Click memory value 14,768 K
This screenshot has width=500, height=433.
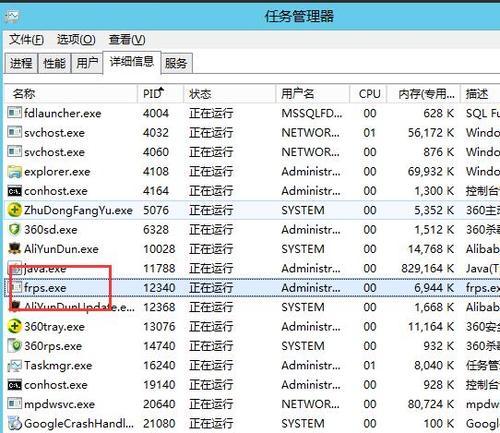[x=431, y=249]
